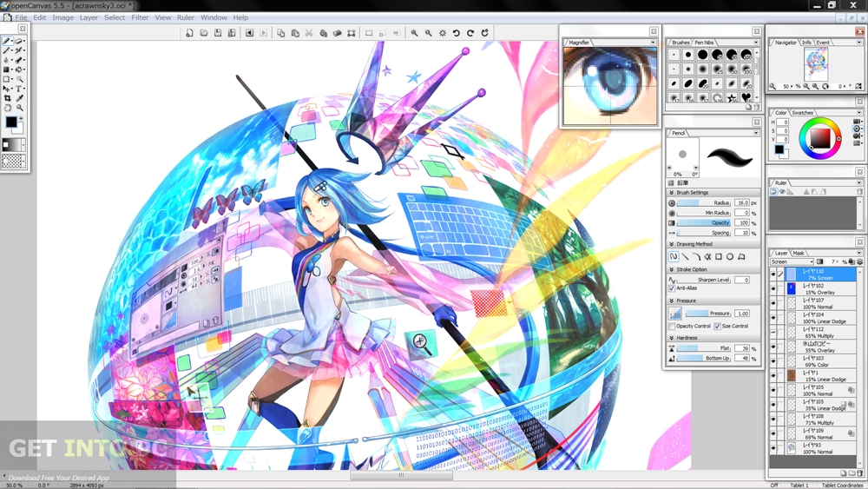Select the Crop tool in the toolbox
The height and width of the screenshot is (489, 868).
tap(7, 98)
